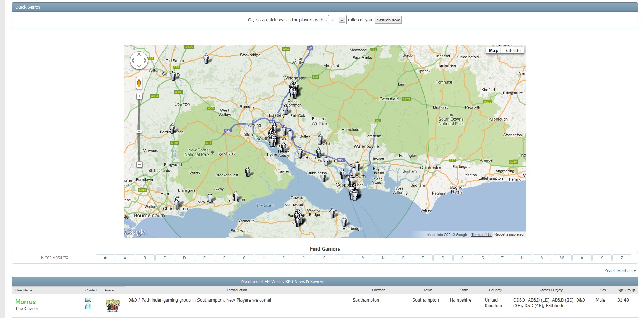Image resolution: width=644 pixels, height=318 pixels.
Task: Filter results by letter T
Action: (x=502, y=258)
